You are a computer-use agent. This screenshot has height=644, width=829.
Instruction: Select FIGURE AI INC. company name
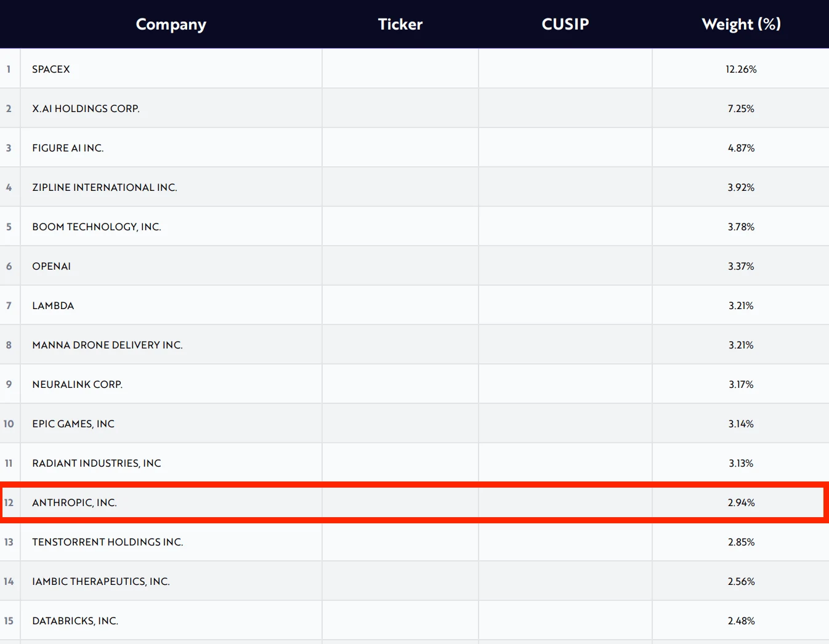pyautogui.click(x=68, y=148)
